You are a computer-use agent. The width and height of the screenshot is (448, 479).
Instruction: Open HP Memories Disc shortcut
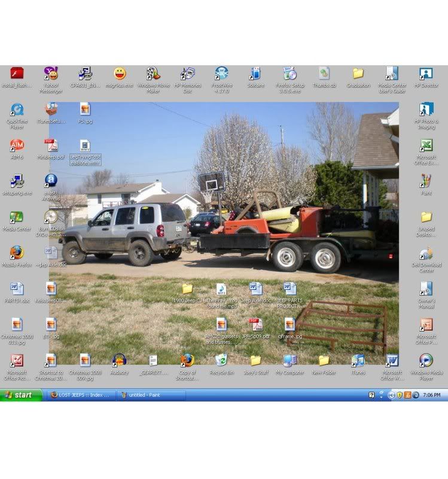point(187,74)
